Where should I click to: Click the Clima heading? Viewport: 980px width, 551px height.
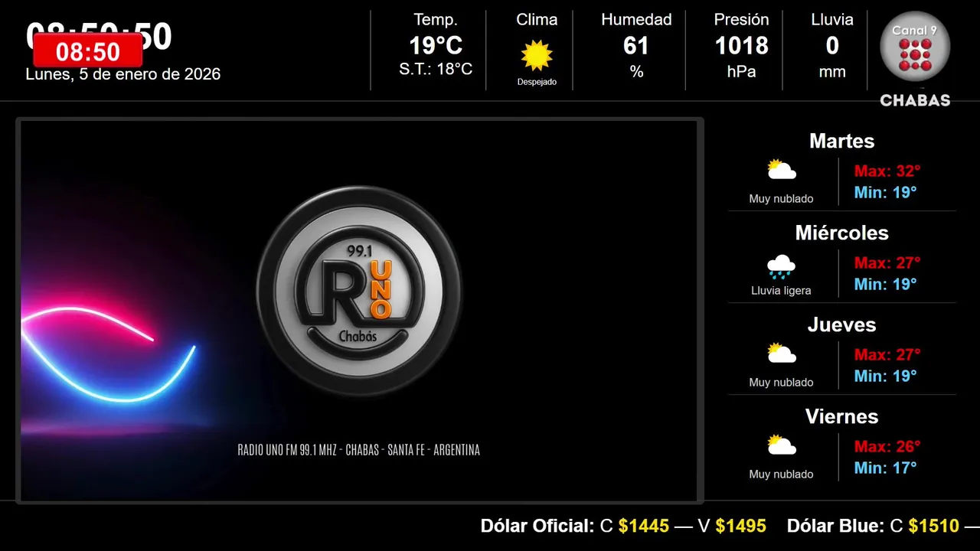click(537, 20)
